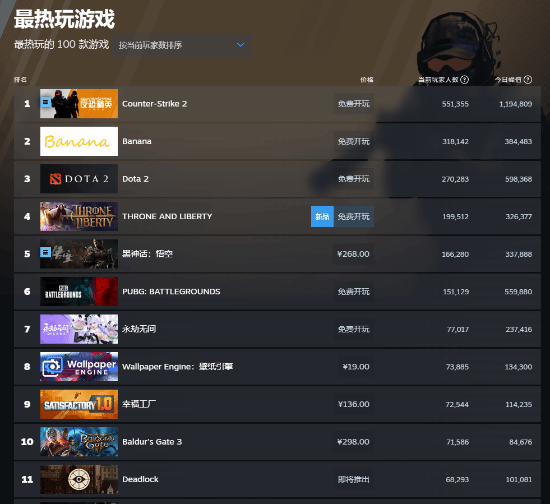Click the blue badge on Counter-Strike 2 thumbnail
The image size is (550, 504).
pos(45,102)
